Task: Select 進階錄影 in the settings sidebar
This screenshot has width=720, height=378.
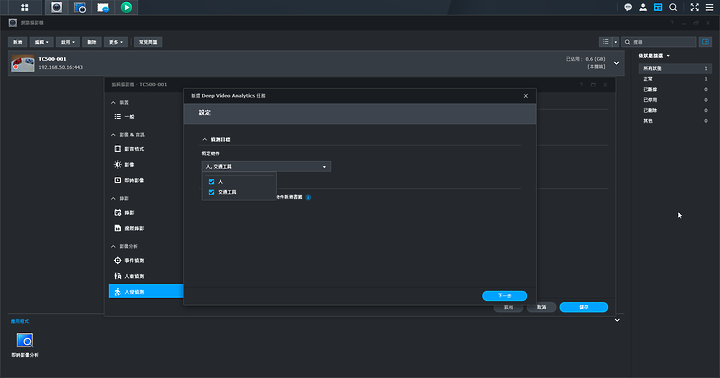Action: 146,228
